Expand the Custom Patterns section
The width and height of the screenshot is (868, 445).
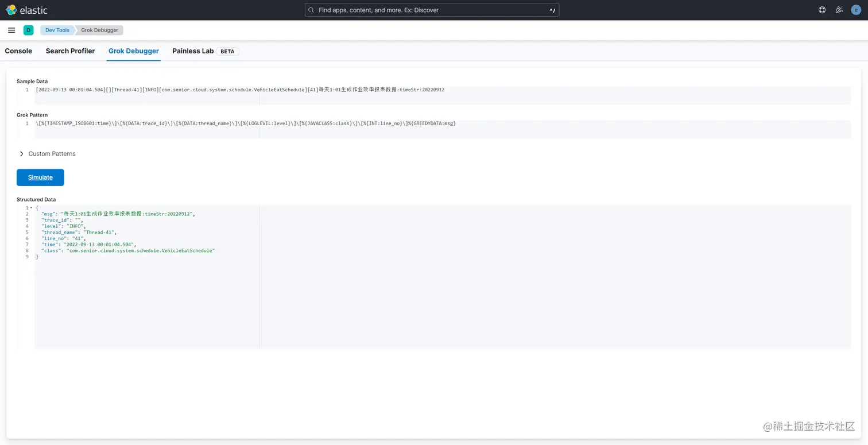(x=47, y=154)
